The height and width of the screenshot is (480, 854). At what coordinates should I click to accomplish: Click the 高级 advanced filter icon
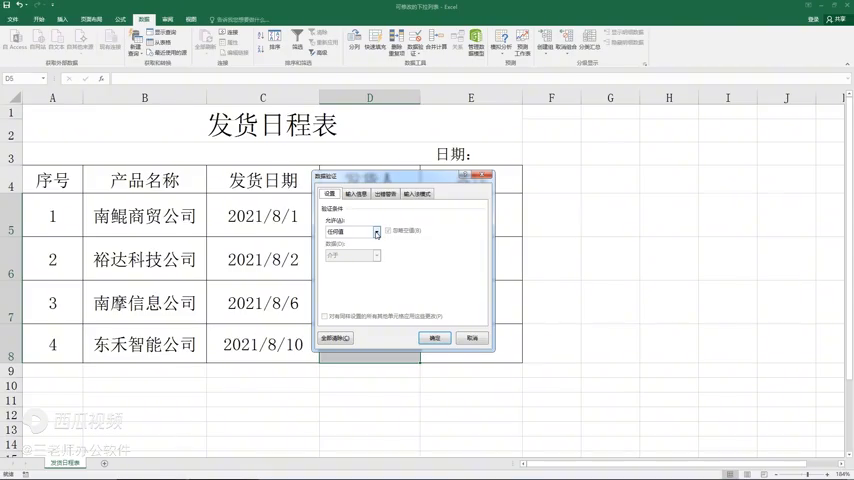318,53
